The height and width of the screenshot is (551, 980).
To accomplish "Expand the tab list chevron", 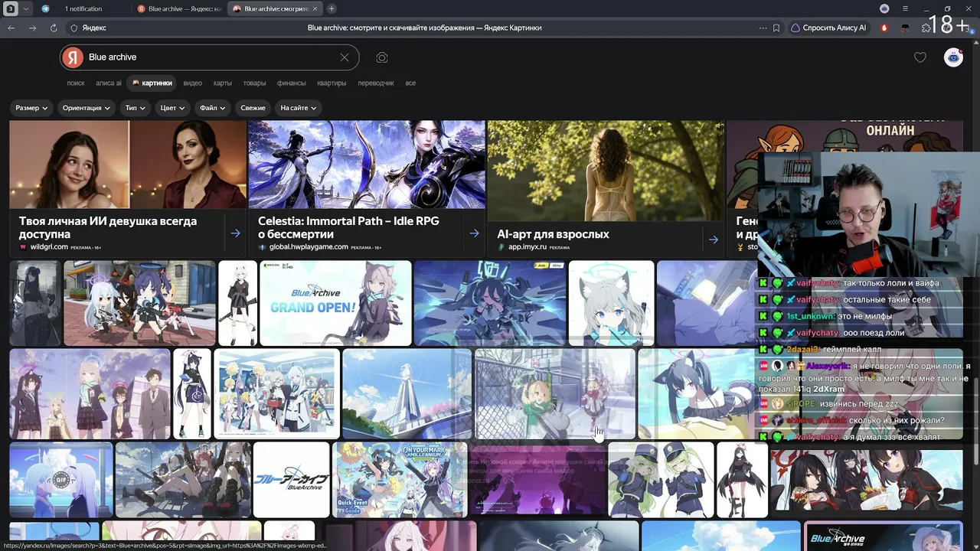I will point(26,8).
